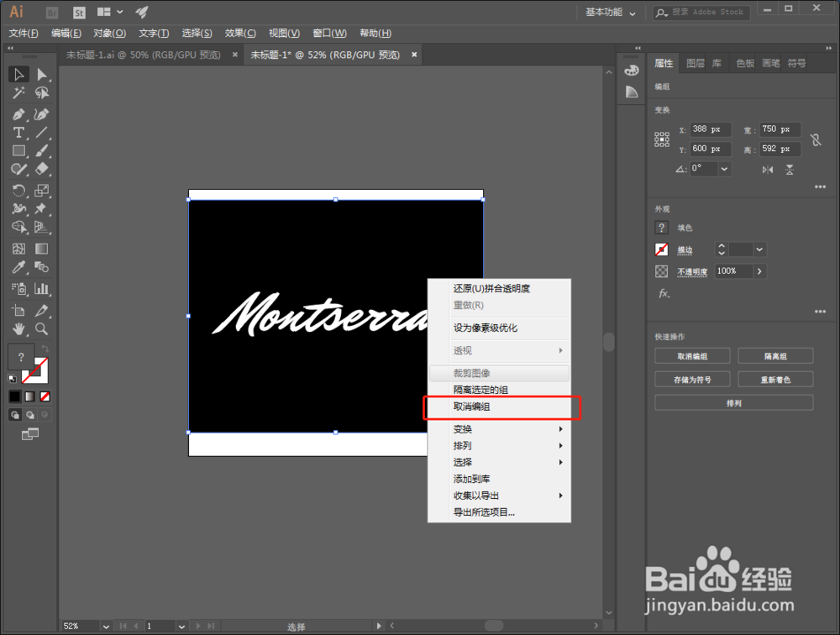Viewport: 840px width, 635px height.
Task: Set color mode to None
Action: coord(45,396)
